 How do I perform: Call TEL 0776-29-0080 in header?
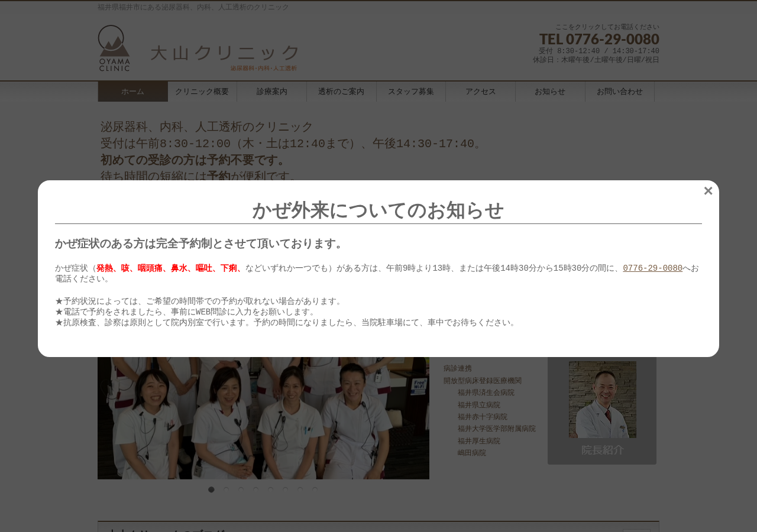tap(599, 39)
